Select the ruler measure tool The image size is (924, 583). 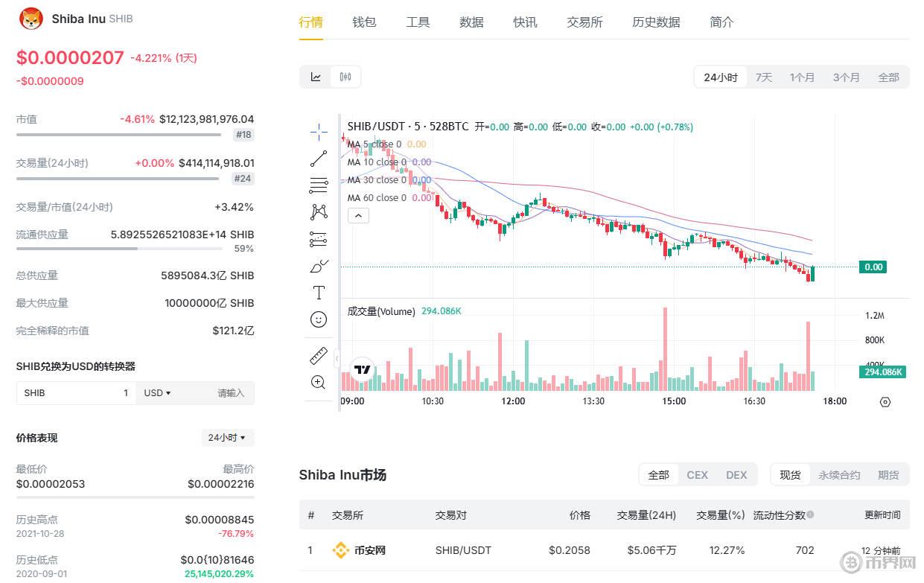[319, 356]
